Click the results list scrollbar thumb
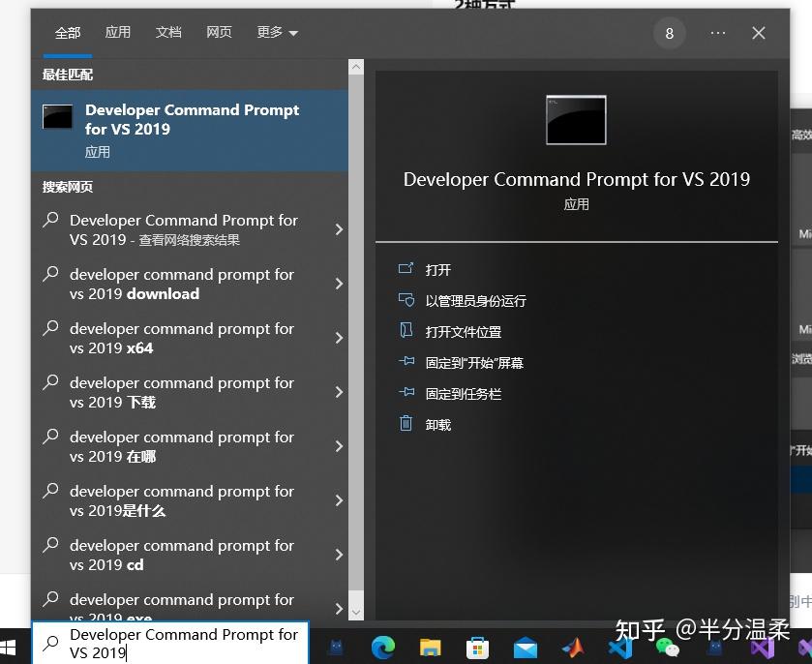This screenshot has width=812, height=664. [x=356, y=331]
